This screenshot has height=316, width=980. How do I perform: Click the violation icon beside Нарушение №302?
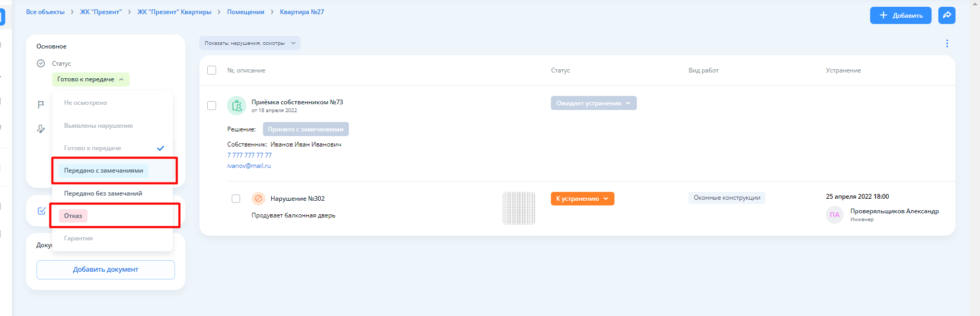[x=258, y=199]
